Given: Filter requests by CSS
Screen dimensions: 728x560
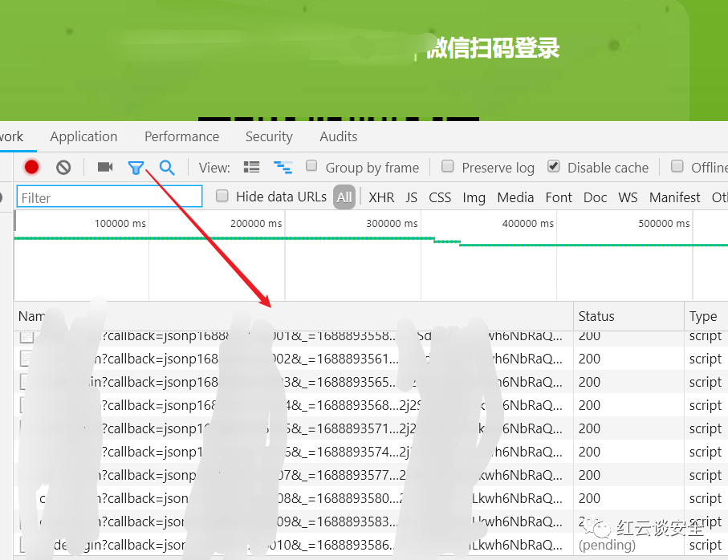Looking at the screenshot, I should pyautogui.click(x=440, y=197).
